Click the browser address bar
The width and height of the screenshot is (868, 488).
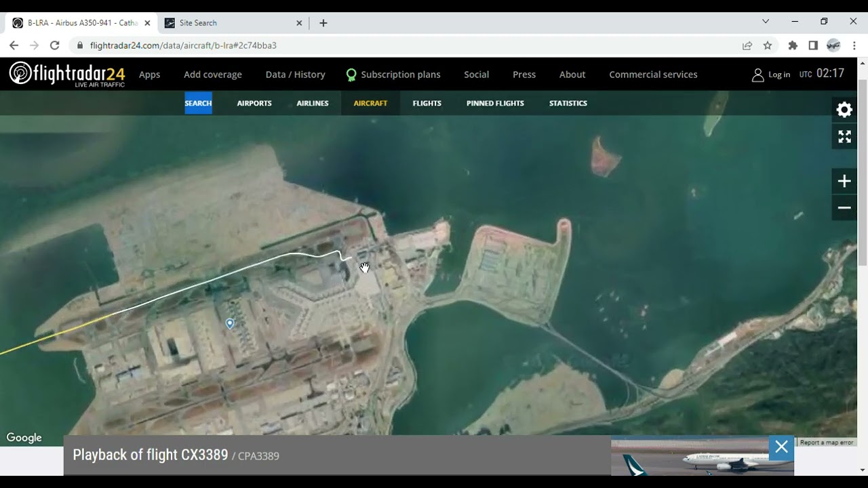tap(407, 45)
